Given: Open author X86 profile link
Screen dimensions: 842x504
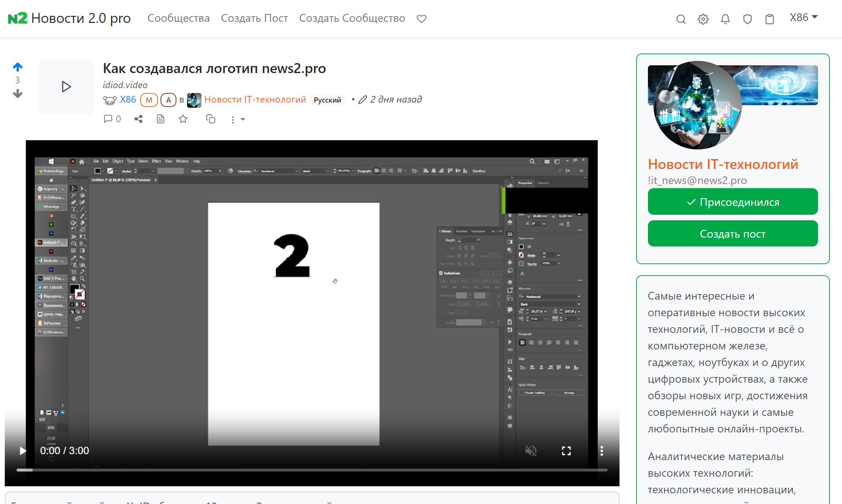Looking at the screenshot, I should point(128,100).
